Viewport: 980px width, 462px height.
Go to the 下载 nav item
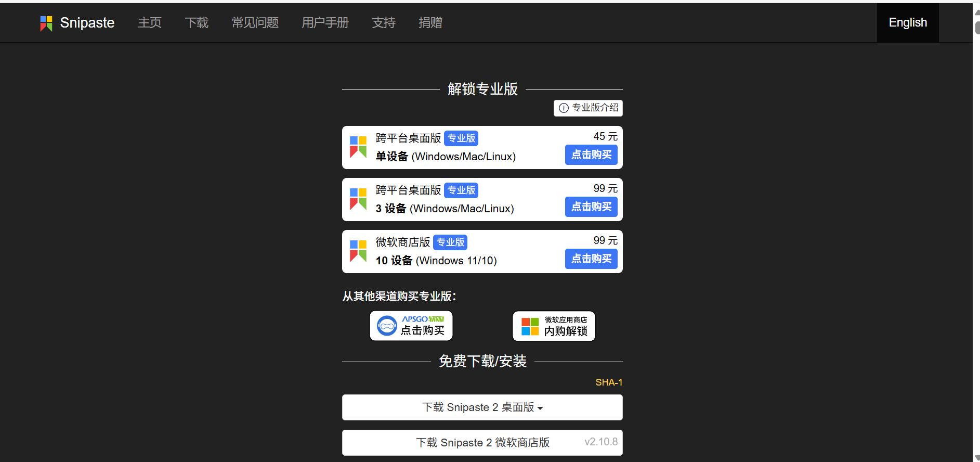[x=197, y=23]
